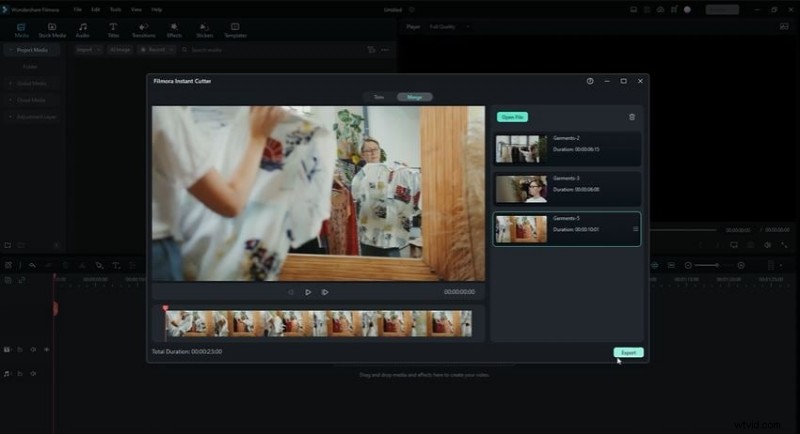800x434 pixels.
Task: Lock the audio track
Action: click(x=20, y=374)
